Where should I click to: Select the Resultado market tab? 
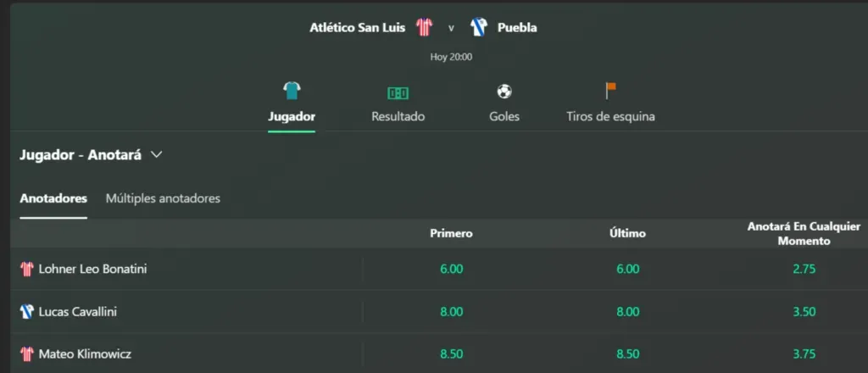pyautogui.click(x=398, y=116)
